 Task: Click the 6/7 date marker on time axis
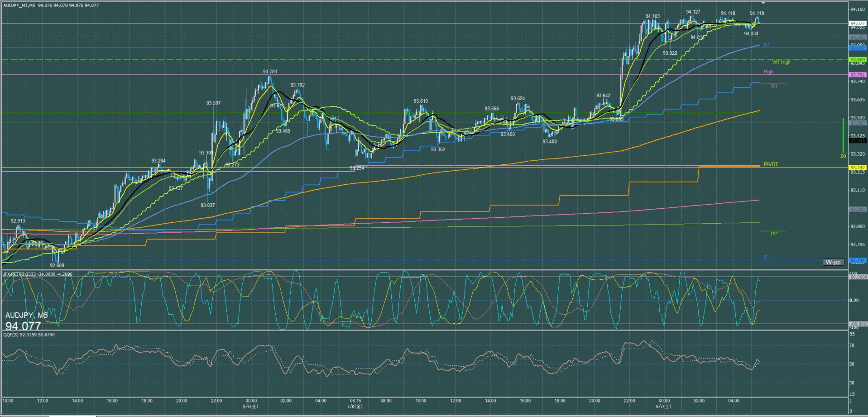(x=665, y=406)
